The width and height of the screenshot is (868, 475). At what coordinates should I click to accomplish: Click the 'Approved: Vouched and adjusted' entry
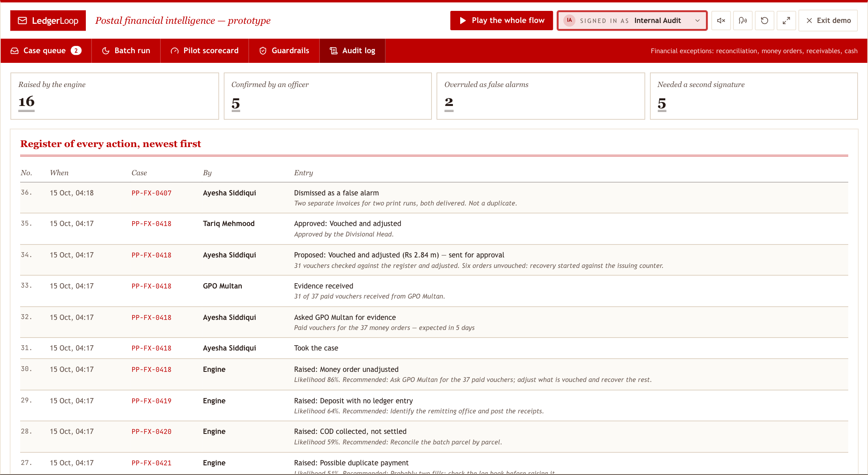pyautogui.click(x=348, y=224)
